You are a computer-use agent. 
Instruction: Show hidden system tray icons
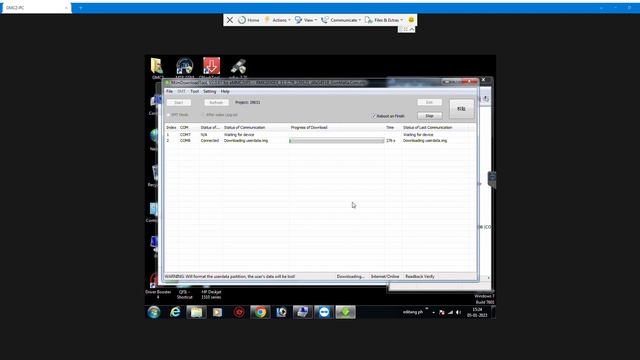(433, 313)
